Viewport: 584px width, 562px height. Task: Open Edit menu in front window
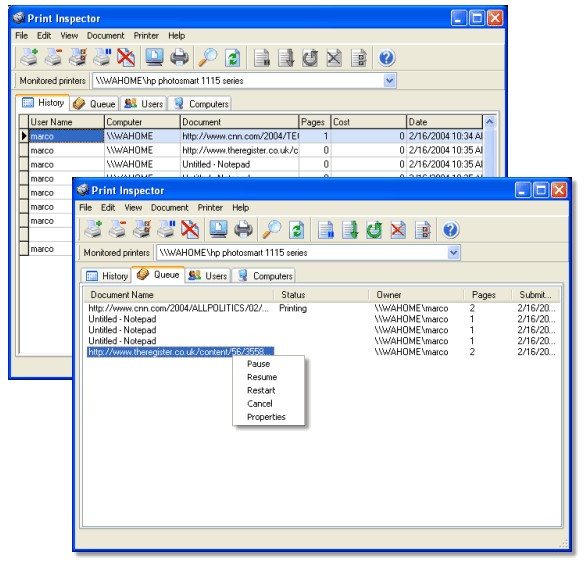[108, 207]
